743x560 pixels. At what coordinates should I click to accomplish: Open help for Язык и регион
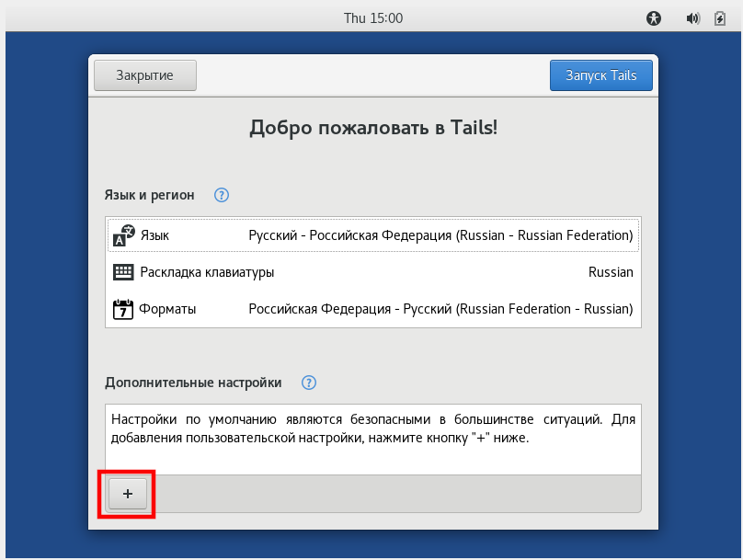pyautogui.click(x=221, y=195)
